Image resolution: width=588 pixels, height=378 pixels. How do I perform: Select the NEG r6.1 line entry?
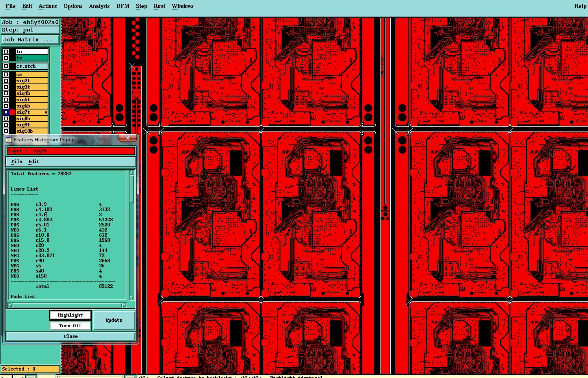click(59, 230)
